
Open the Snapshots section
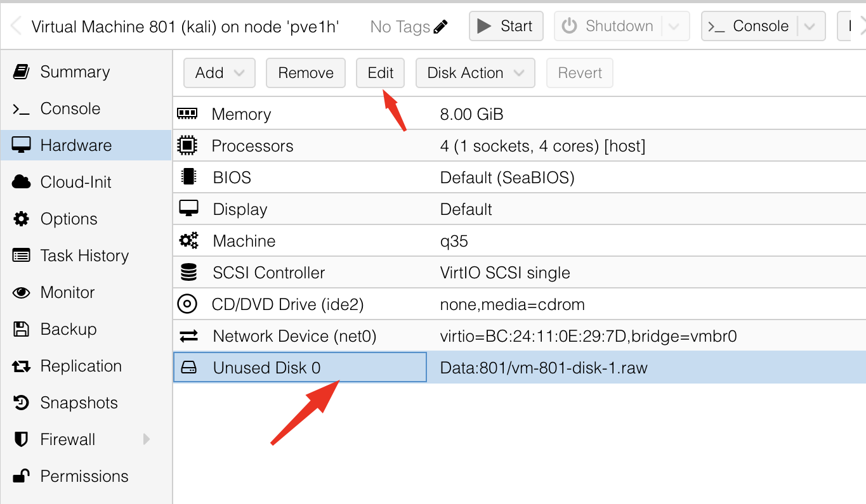(79, 403)
